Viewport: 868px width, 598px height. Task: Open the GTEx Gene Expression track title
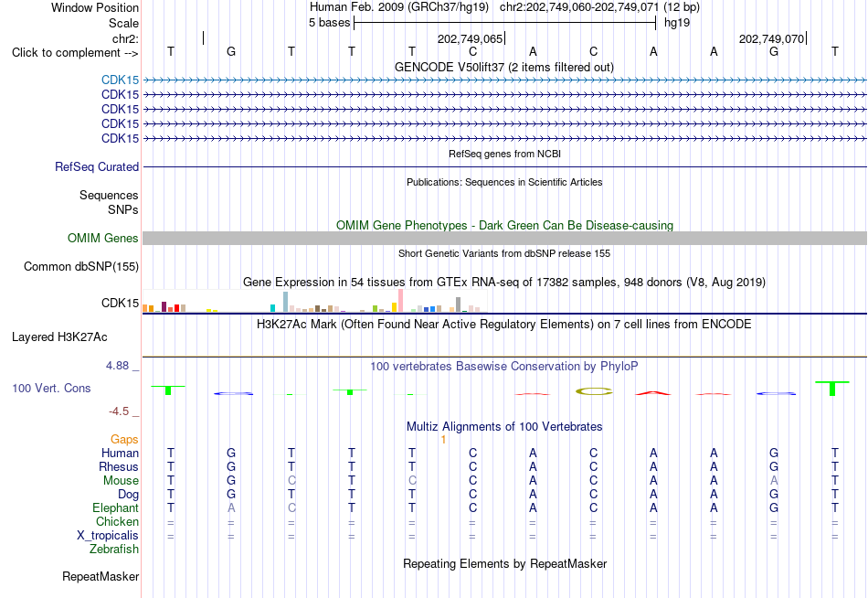504,283
